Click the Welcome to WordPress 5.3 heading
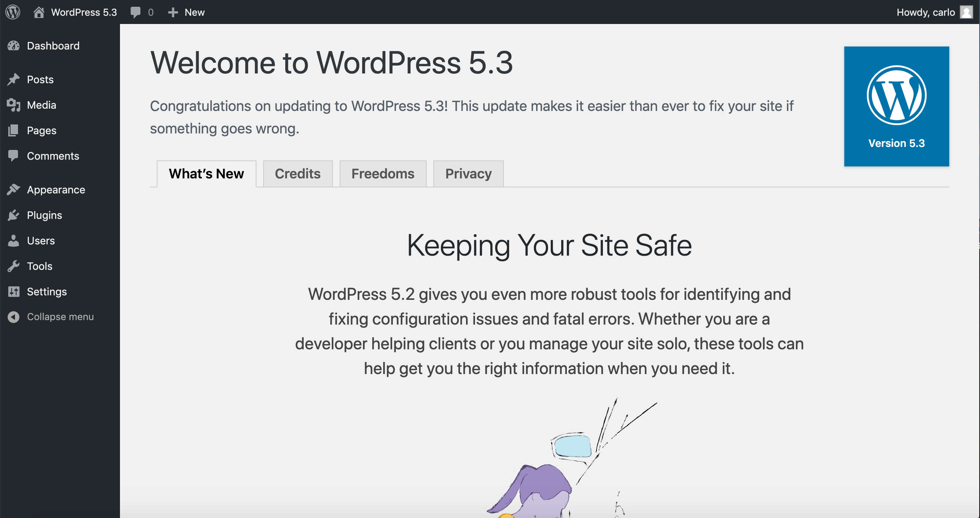 (x=331, y=62)
